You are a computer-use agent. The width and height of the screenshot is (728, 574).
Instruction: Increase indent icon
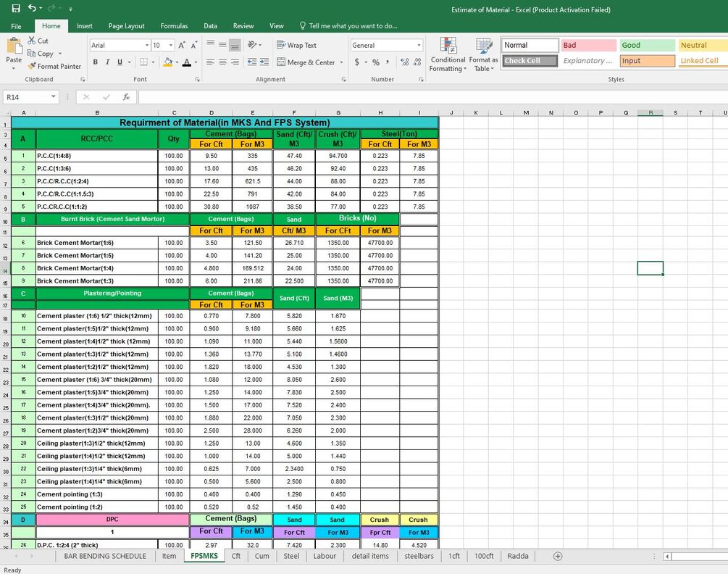click(x=264, y=62)
